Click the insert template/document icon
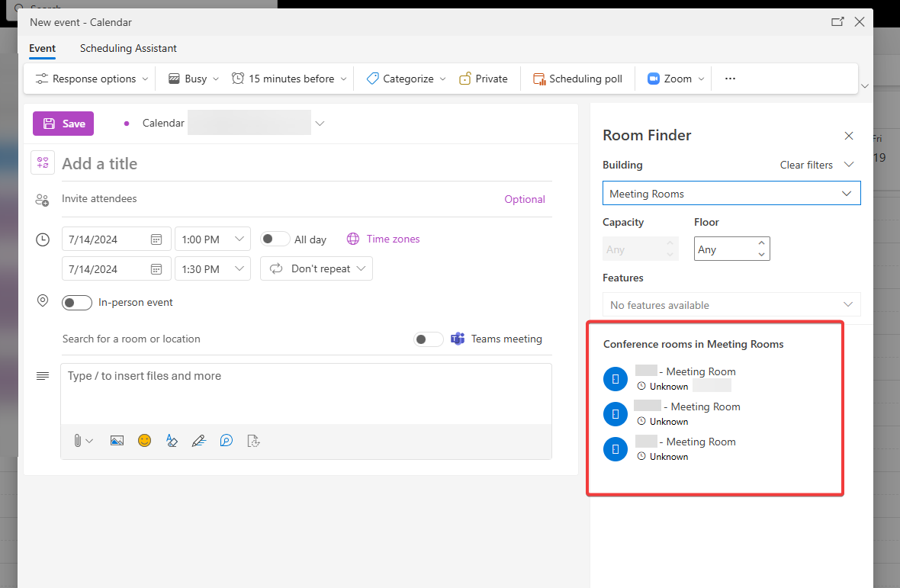The image size is (900, 588). 253,441
